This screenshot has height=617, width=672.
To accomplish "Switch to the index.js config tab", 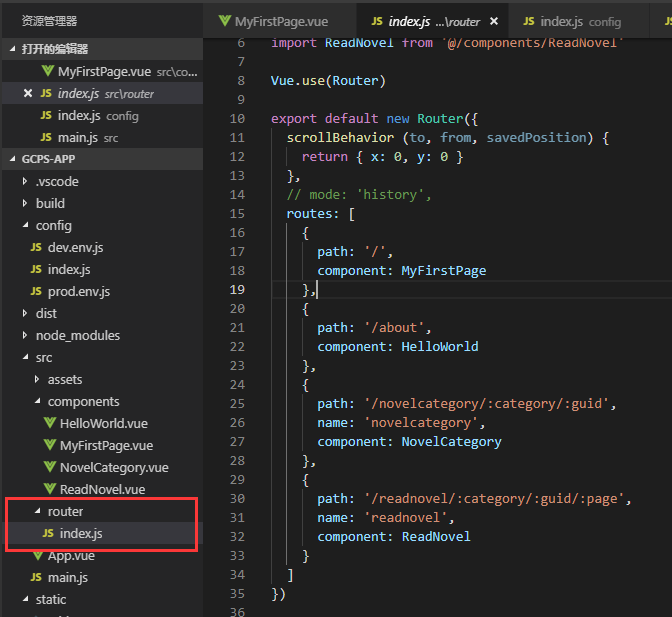I will (x=579, y=21).
